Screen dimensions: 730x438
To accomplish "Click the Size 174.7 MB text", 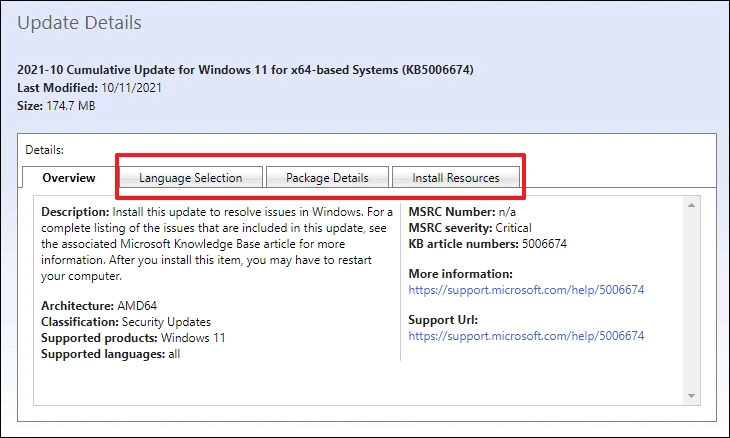I will coord(56,106).
